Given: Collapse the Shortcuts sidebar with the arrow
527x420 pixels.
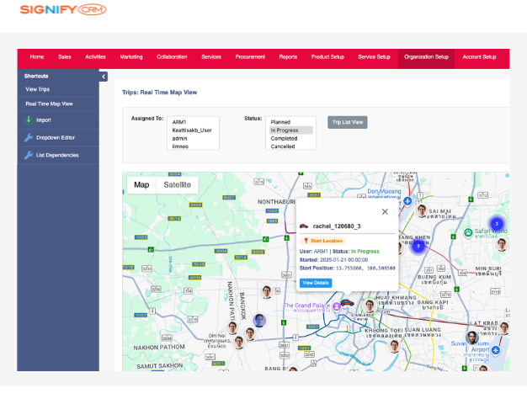Looking at the screenshot, I should pyautogui.click(x=104, y=77).
